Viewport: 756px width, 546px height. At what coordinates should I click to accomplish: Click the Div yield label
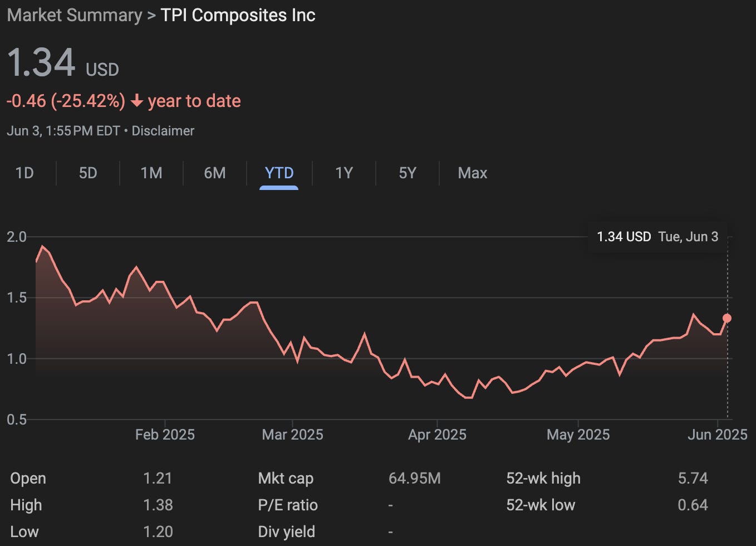286,532
